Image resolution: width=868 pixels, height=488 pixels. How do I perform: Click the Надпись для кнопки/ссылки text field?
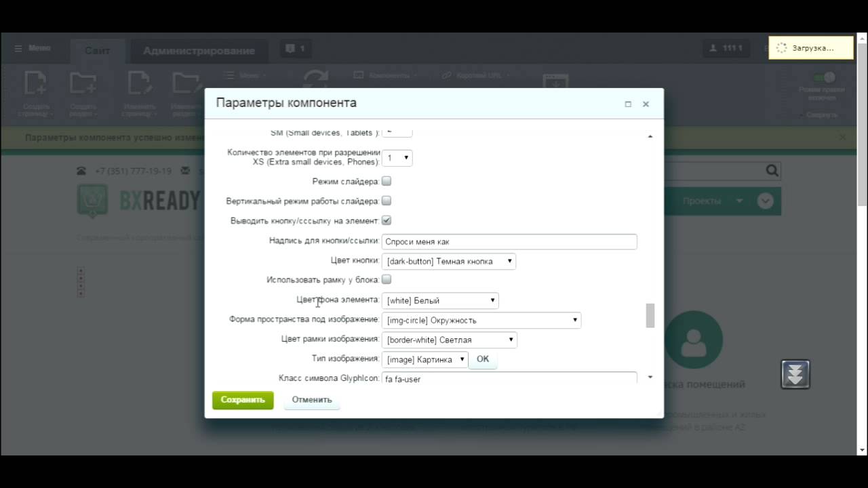pos(509,241)
